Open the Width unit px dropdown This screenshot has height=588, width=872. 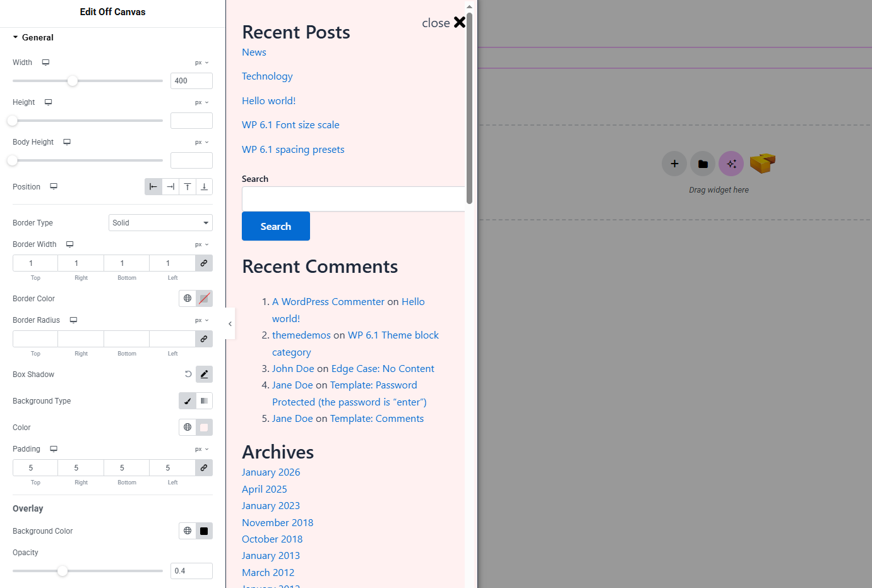coord(201,63)
